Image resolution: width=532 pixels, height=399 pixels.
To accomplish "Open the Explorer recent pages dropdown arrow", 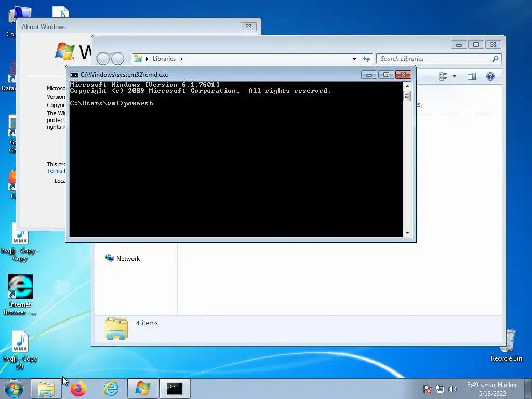I will (128, 59).
